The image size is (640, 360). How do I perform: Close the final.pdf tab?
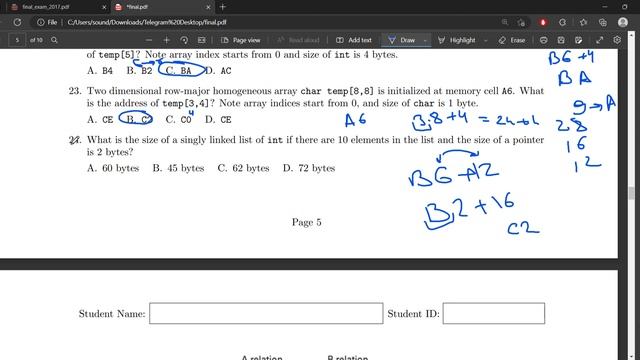click(x=208, y=7)
